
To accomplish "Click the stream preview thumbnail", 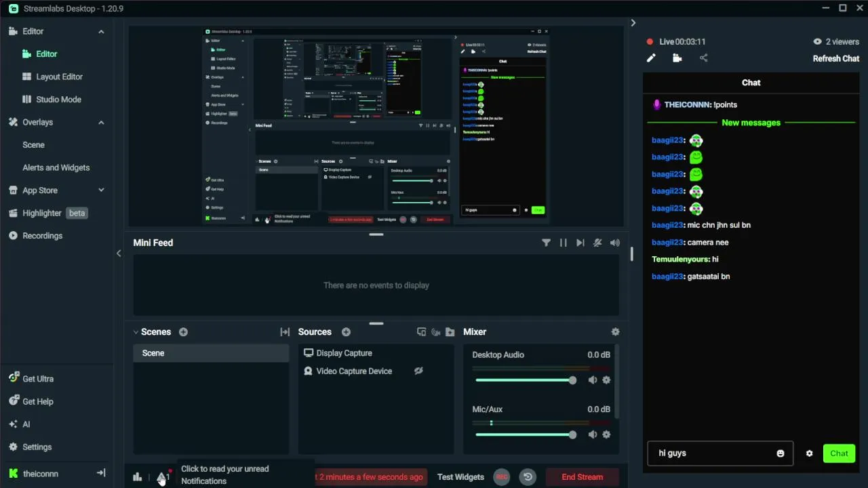I will [x=376, y=126].
